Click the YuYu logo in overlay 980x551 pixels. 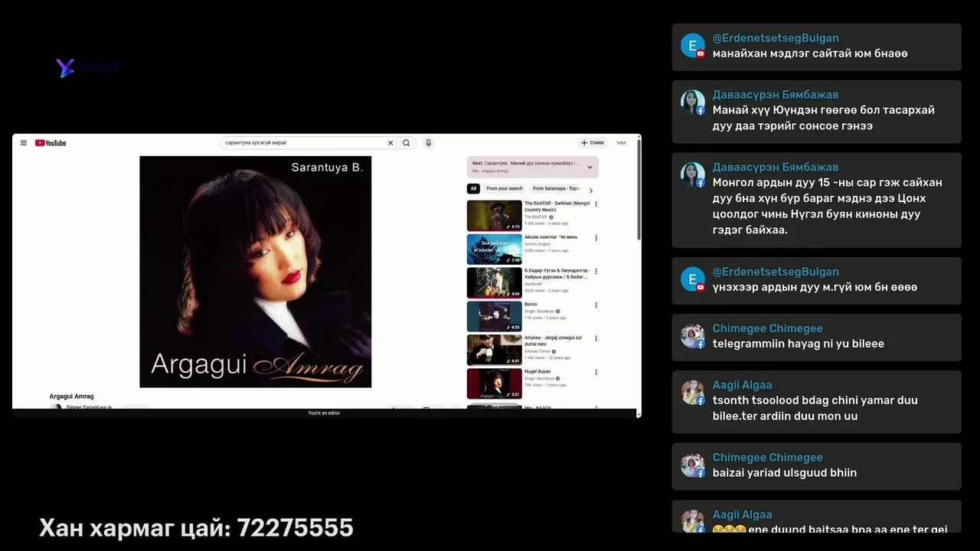88,68
